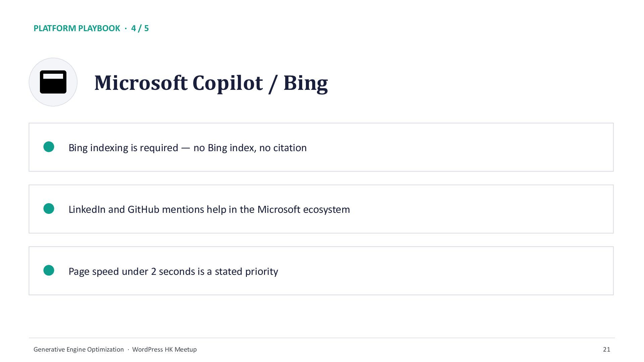Click the WordPress HK Meetup footer text
Screen dimensions: 644x362
coord(164,349)
